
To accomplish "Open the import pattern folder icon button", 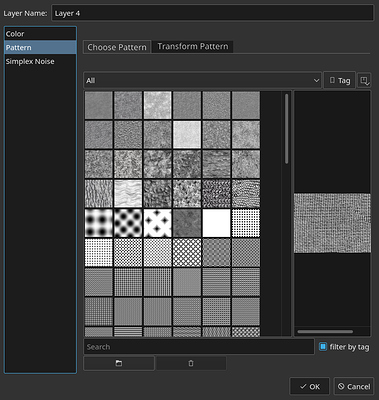I will (x=119, y=363).
